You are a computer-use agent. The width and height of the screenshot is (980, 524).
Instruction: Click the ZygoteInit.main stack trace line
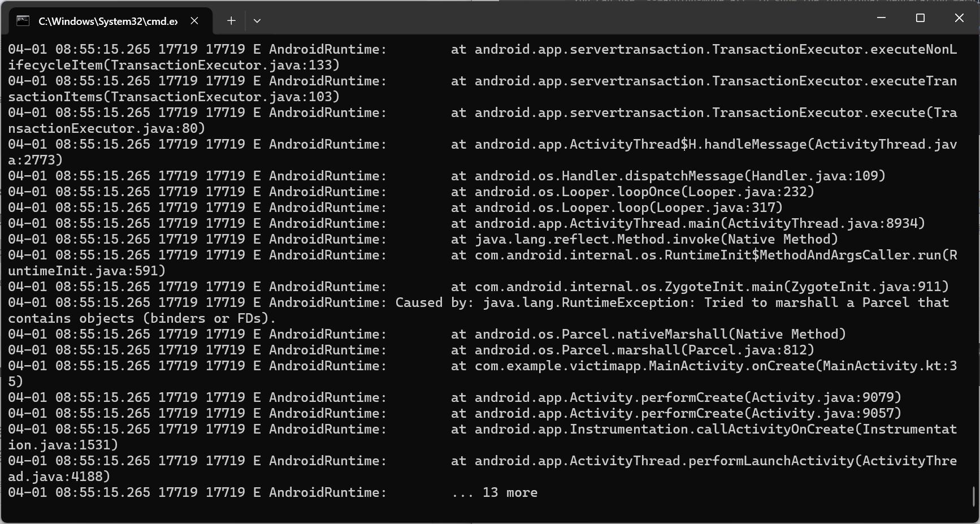pos(712,287)
